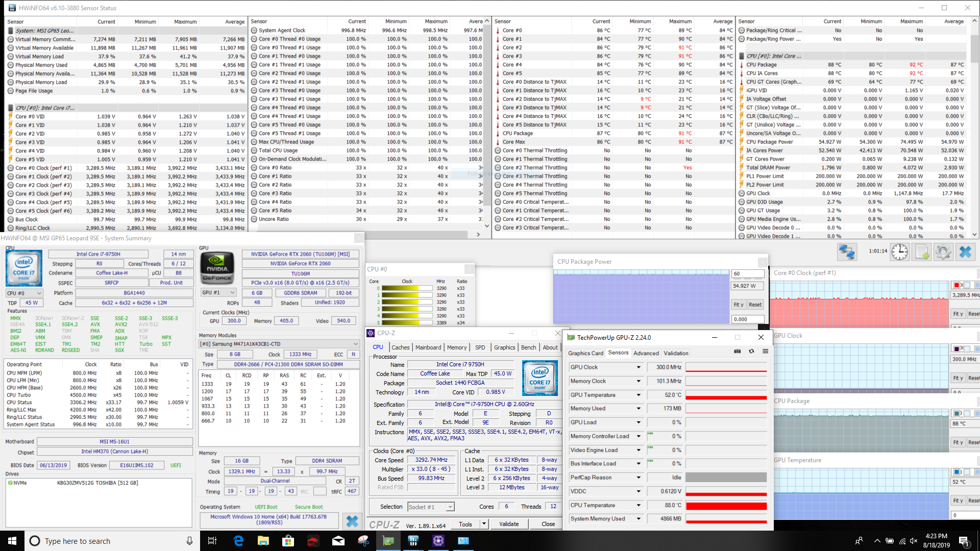
Task: Expand GPU Temperature sensor dropdown in GPU-Z
Action: pos(638,395)
